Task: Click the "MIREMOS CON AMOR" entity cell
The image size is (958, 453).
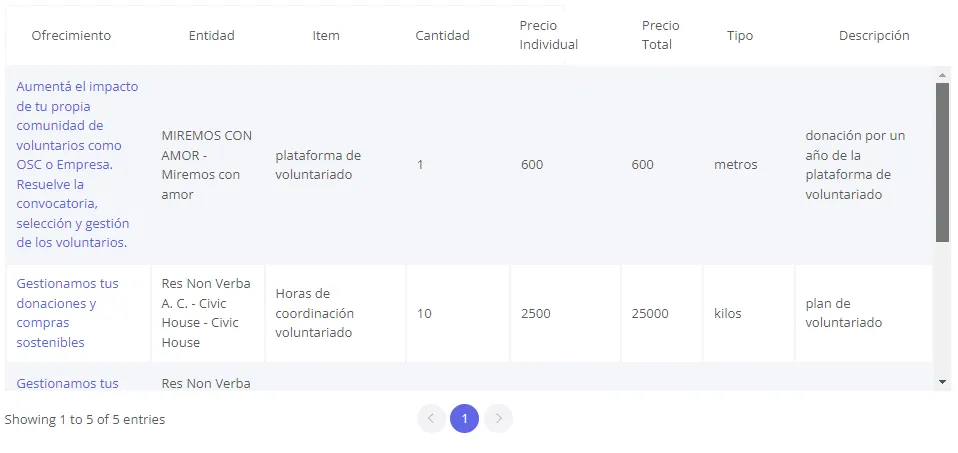Action: click(x=207, y=164)
